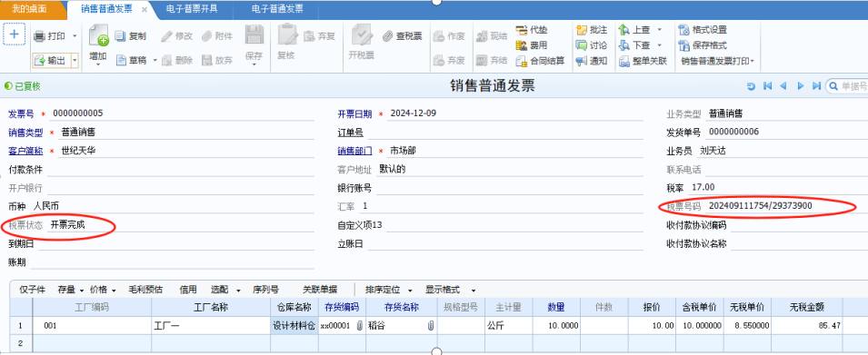868x355 pixels.
Task: Click the 代垫 advance payment icon
Action: click(x=521, y=30)
